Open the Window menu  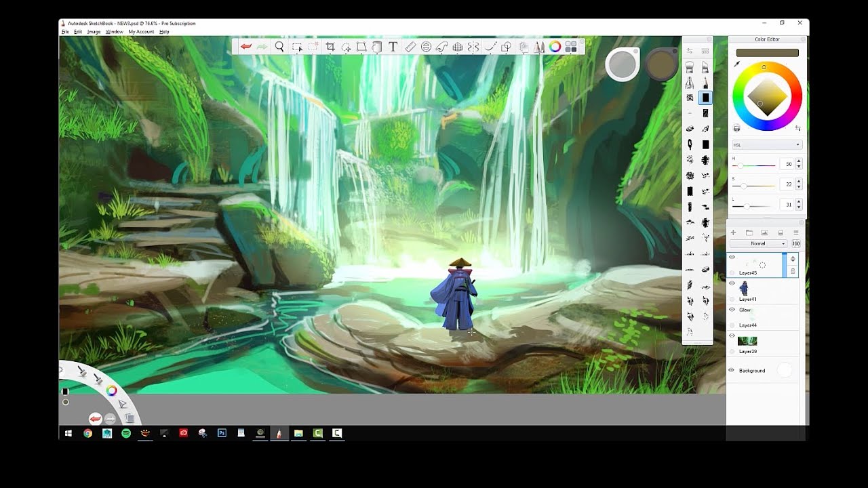tap(114, 31)
